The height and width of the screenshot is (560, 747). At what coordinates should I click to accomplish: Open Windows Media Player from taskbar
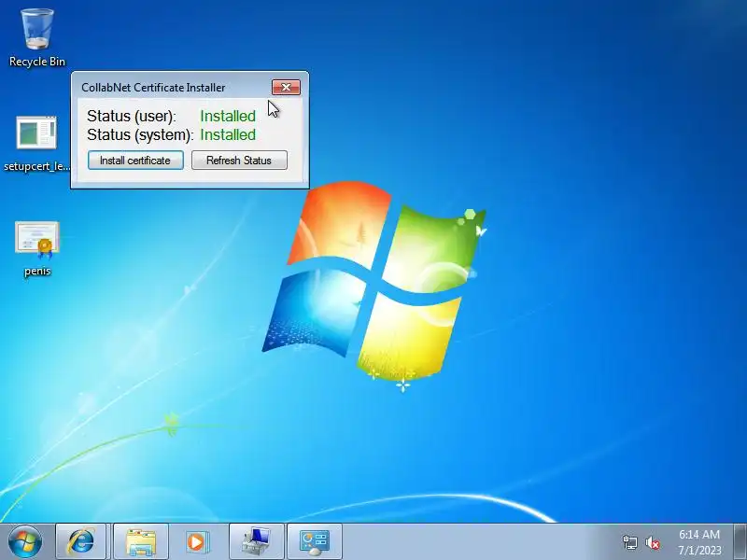tap(198, 541)
